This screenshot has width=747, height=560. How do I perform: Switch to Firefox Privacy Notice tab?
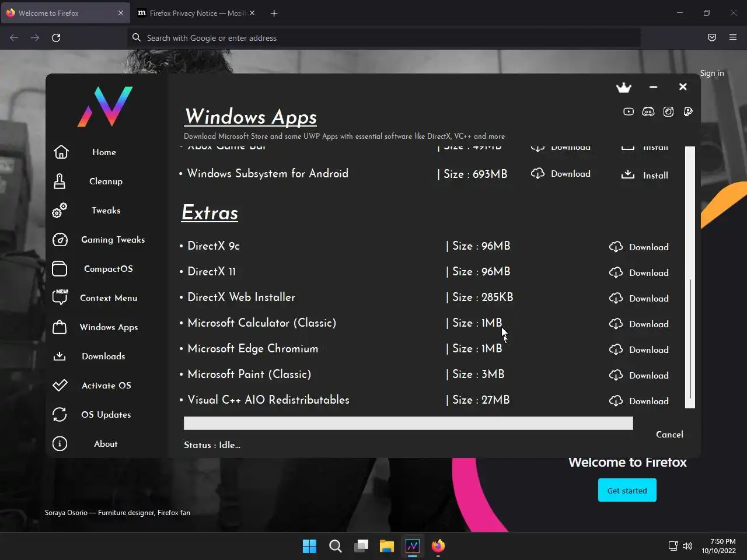pyautogui.click(x=196, y=13)
